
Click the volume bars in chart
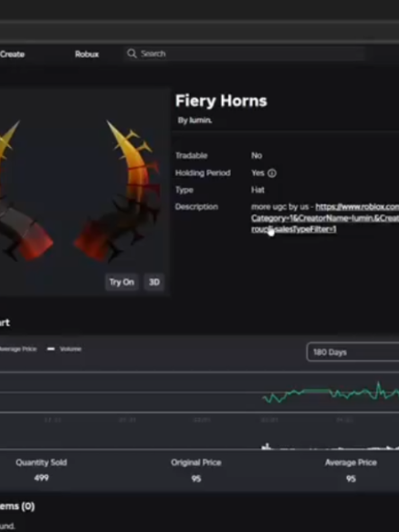(x=331, y=447)
